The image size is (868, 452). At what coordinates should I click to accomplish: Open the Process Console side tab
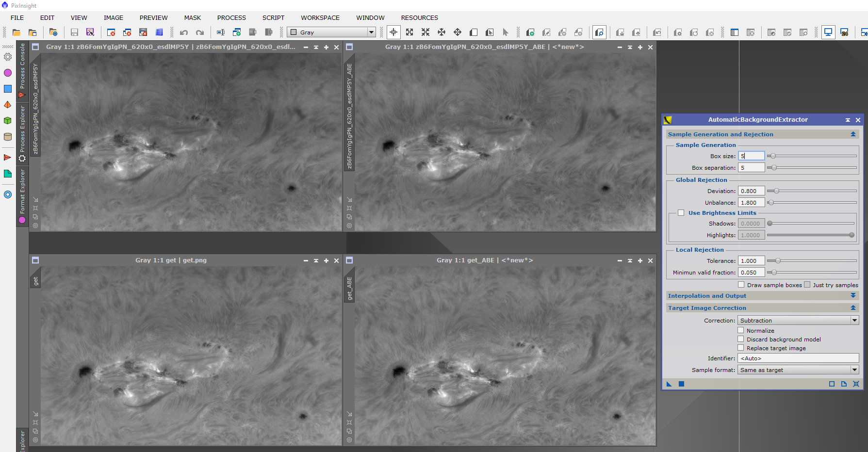click(x=22, y=71)
